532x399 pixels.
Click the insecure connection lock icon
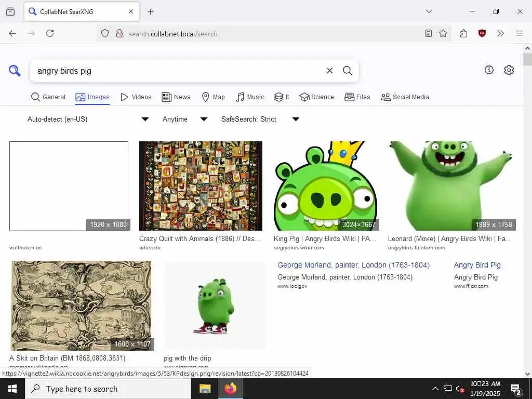coord(119,34)
